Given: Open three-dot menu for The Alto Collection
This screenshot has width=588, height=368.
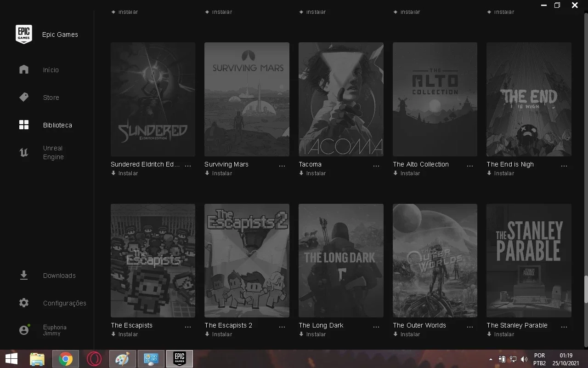Looking at the screenshot, I should click(x=470, y=166).
